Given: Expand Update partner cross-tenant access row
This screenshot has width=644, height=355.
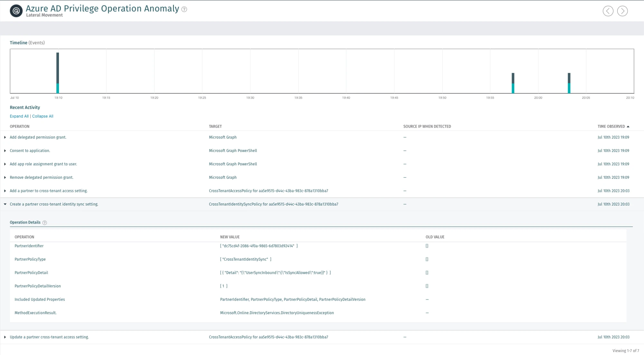Looking at the screenshot, I should pyautogui.click(x=5, y=337).
